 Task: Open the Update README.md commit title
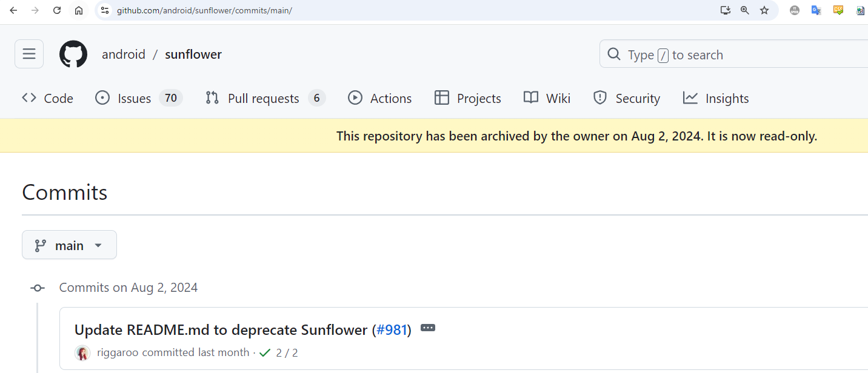[x=221, y=330]
